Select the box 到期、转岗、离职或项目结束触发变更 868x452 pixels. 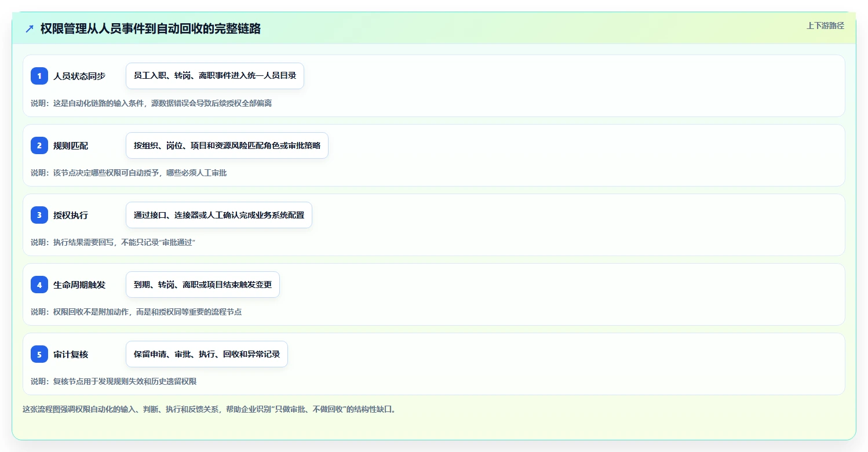203,285
